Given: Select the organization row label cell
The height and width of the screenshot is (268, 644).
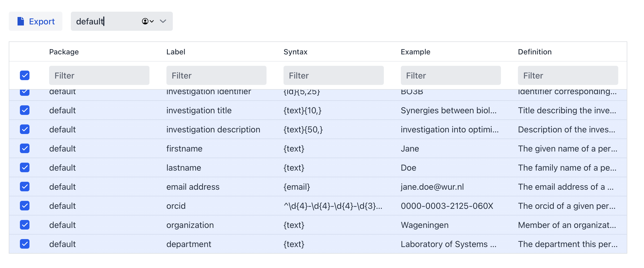Looking at the screenshot, I should click(190, 225).
